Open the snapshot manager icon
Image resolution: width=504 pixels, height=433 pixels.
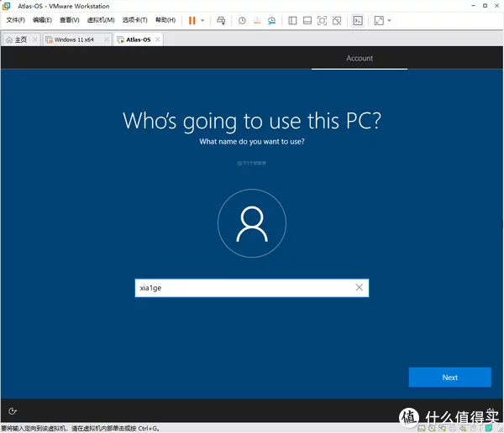pyautogui.click(x=271, y=20)
